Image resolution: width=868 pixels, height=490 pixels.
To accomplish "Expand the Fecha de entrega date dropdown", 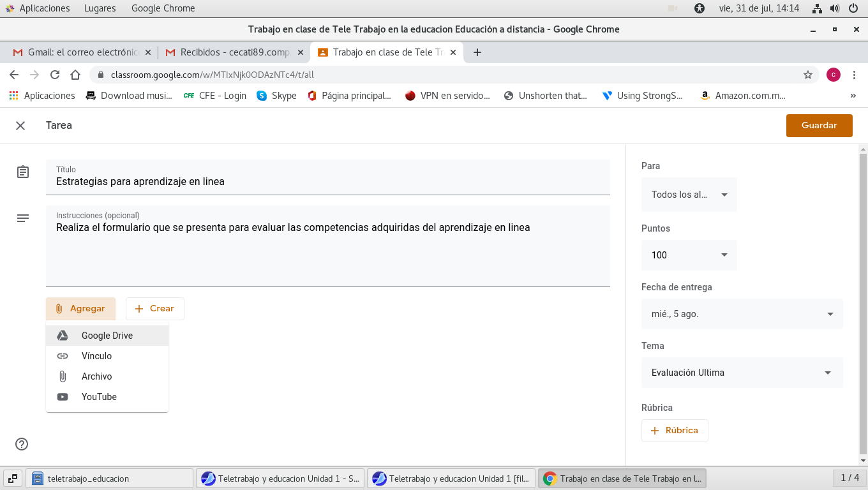I will pos(742,314).
